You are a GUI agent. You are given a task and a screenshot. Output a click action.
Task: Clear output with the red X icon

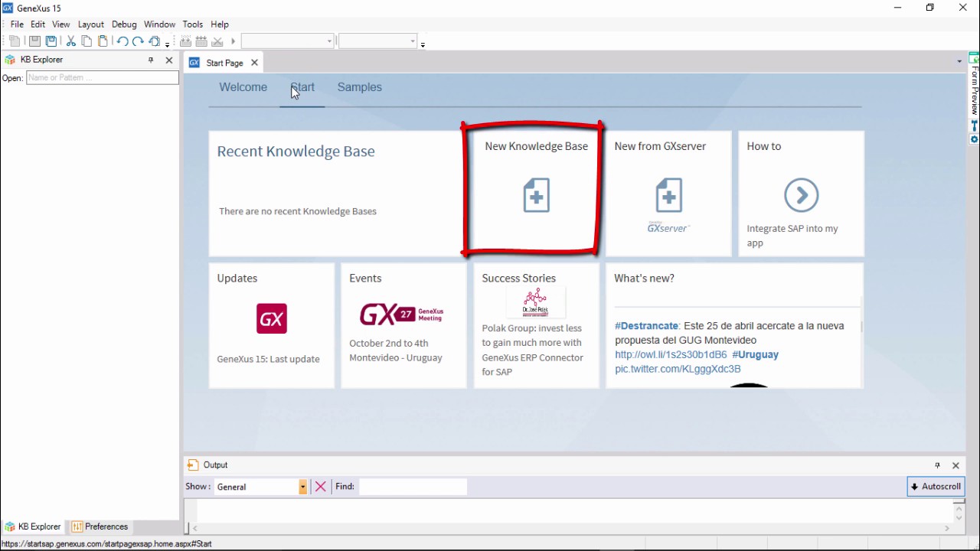(321, 487)
